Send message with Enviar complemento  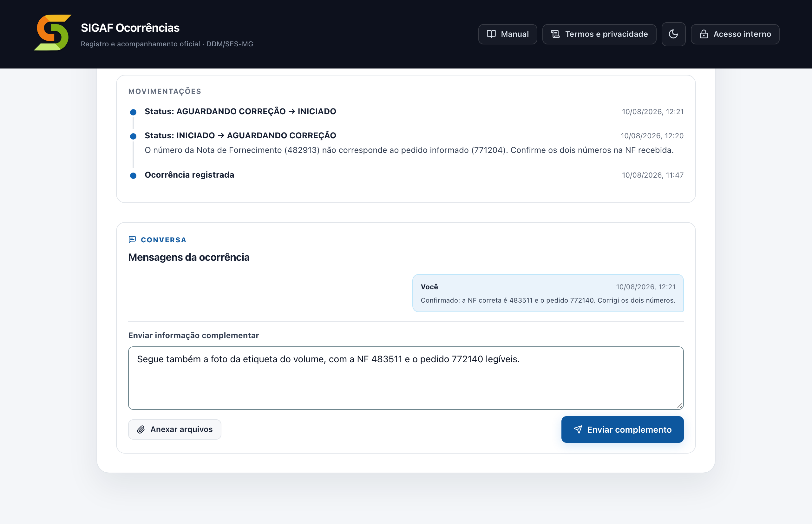click(x=622, y=429)
